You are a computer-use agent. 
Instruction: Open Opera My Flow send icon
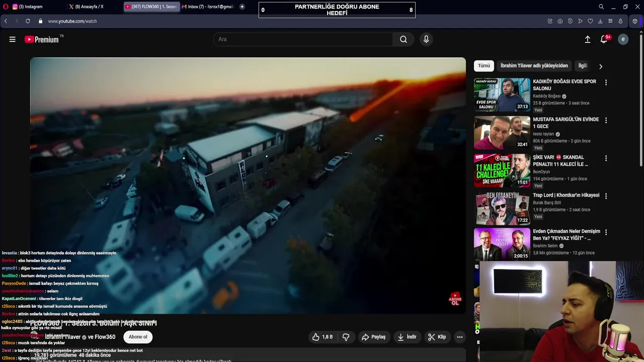[x=580, y=21]
